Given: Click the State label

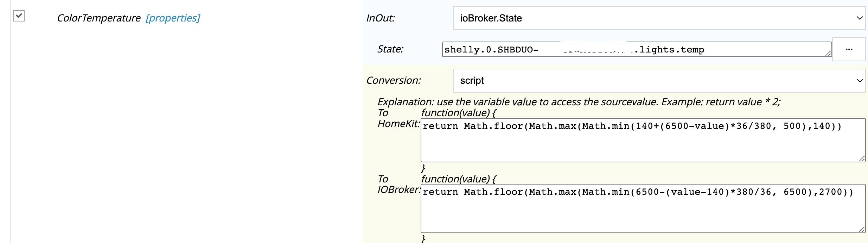Looking at the screenshot, I should (x=390, y=49).
